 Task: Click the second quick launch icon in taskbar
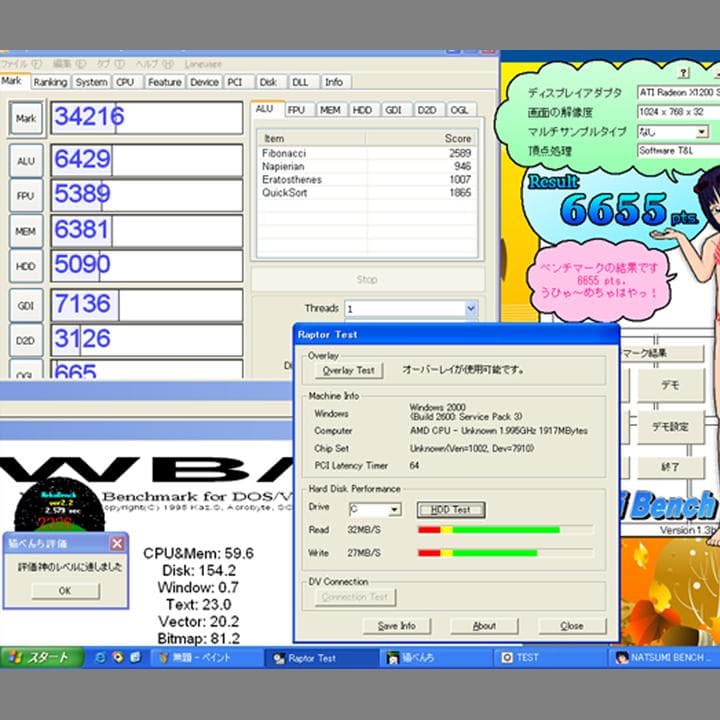tap(118, 658)
